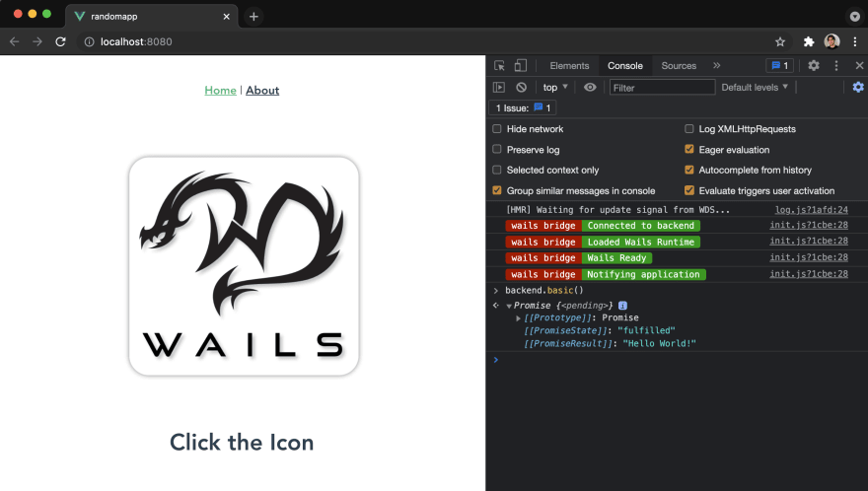Viewport: 868px width, 491px height.
Task: Open the top context dropdown
Action: [555, 88]
